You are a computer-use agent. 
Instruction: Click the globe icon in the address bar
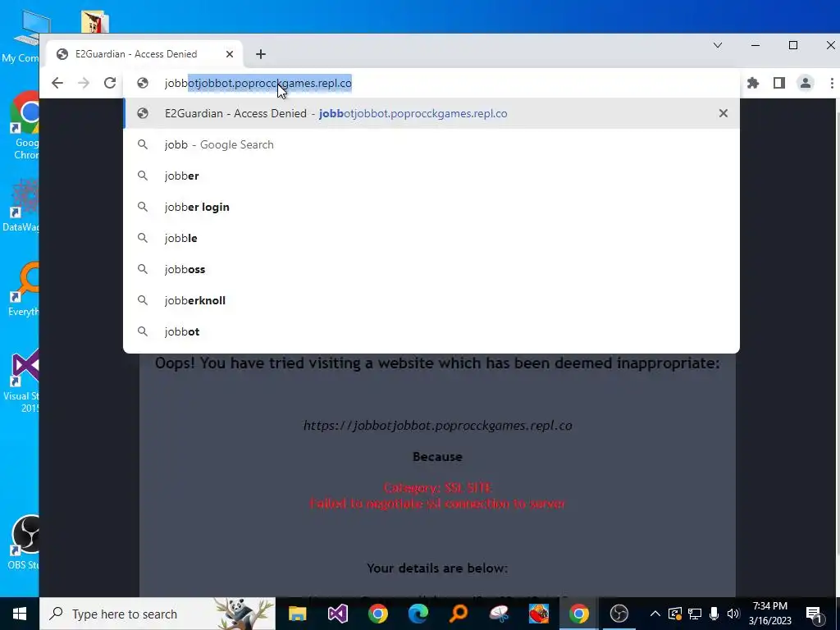(x=143, y=83)
